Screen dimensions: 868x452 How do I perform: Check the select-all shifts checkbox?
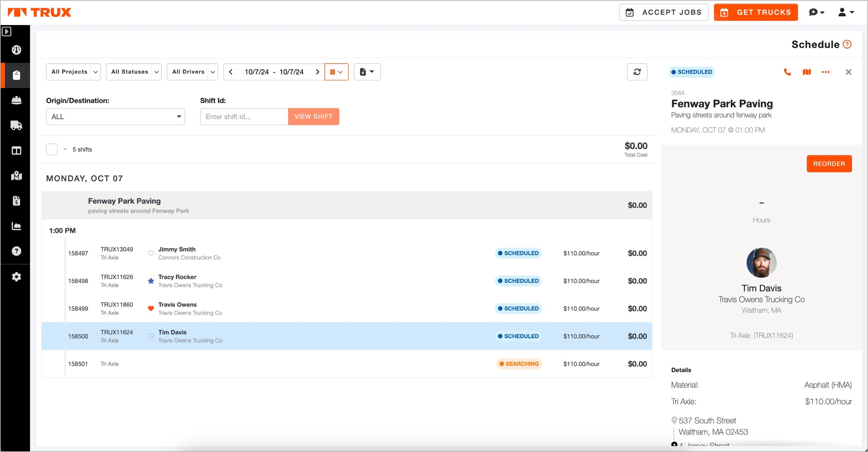coord(52,149)
